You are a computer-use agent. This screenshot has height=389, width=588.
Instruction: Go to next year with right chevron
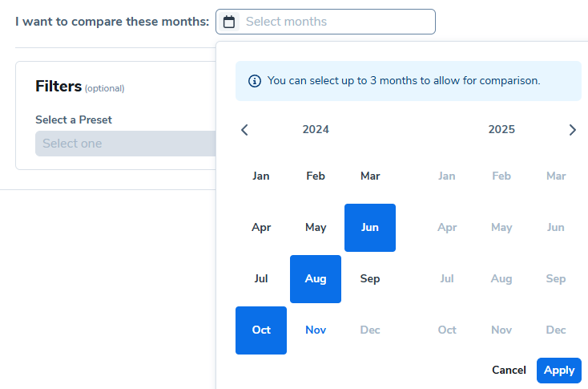(572, 130)
